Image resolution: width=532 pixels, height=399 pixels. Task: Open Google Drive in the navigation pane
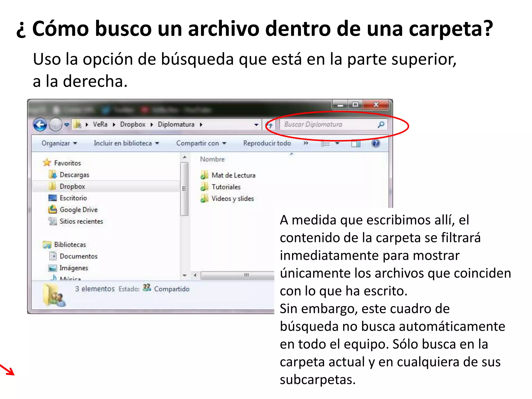point(79,210)
